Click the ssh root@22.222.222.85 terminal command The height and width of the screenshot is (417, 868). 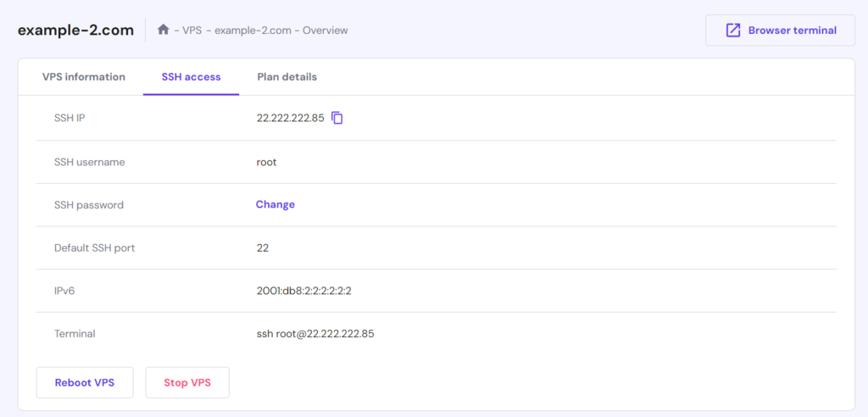point(315,334)
